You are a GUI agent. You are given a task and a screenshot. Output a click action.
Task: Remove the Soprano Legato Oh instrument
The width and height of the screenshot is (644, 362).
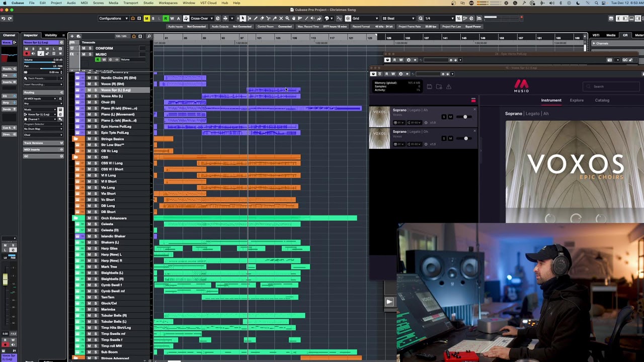pyautogui.click(x=474, y=131)
